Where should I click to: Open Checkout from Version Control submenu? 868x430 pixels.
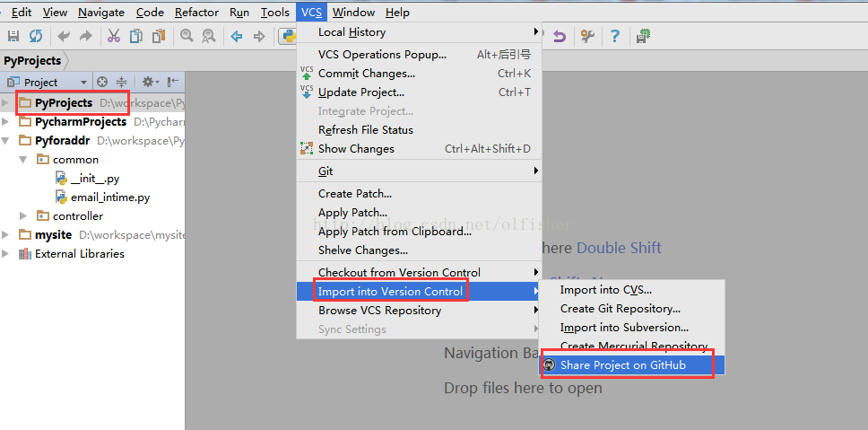pyautogui.click(x=419, y=272)
